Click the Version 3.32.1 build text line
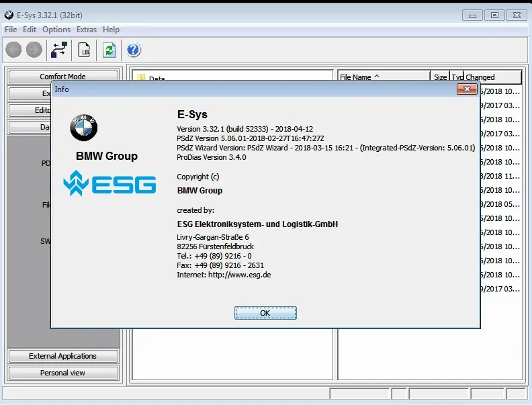 pos(245,129)
